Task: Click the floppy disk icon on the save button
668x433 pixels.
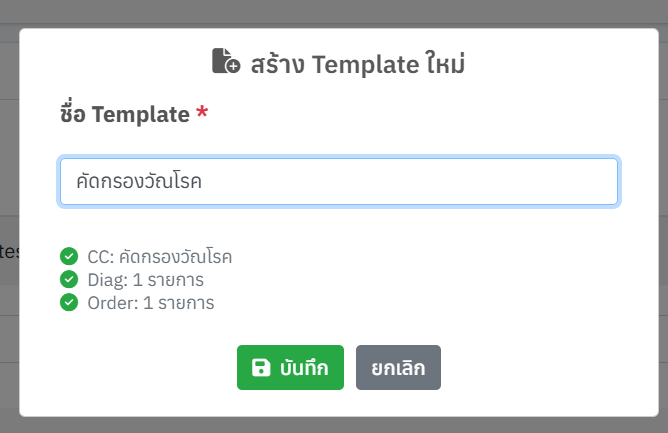Action: click(261, 367)
